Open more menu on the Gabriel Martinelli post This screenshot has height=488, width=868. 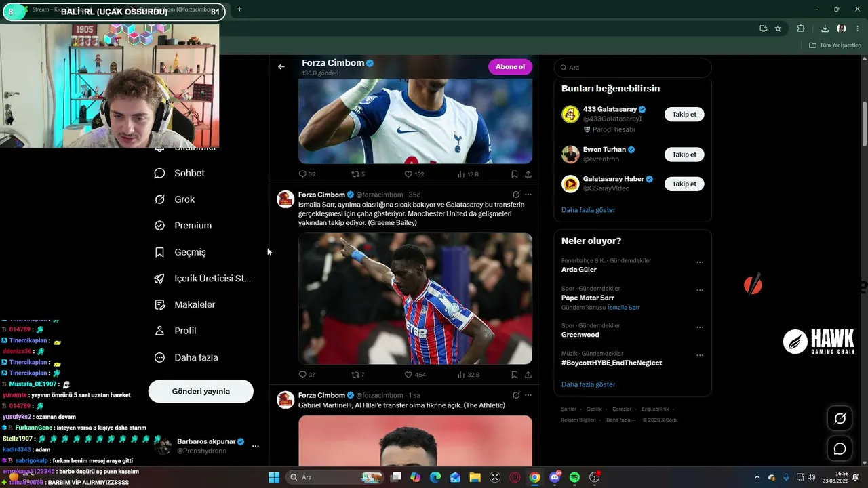coord(528,395)
